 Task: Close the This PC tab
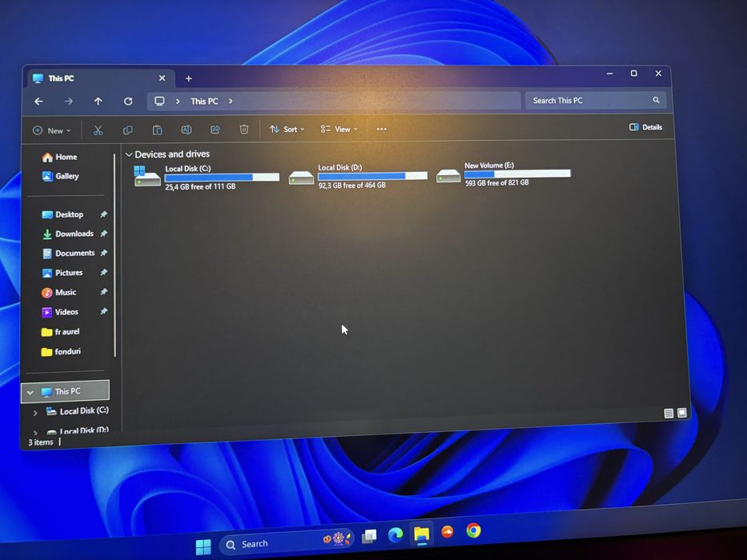tap(162, 78)
